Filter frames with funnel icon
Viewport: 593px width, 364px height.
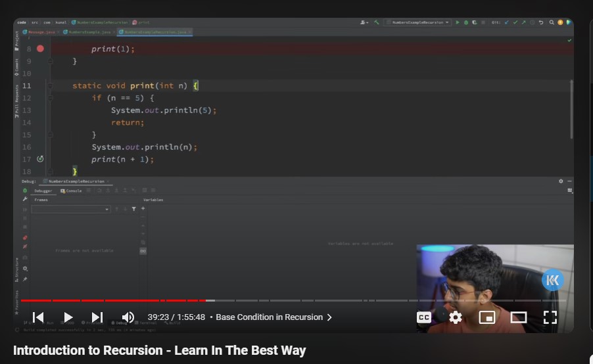click(x=134, y=209)
